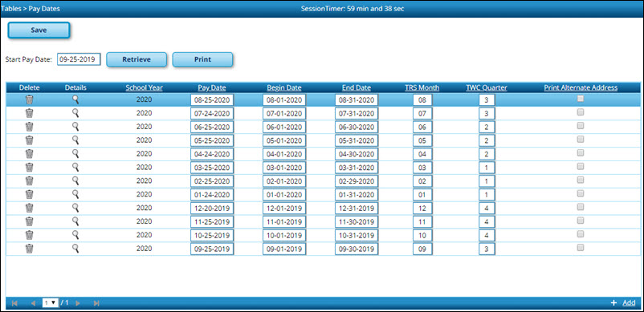644x312 pixels.
Task: Sort by TWC Quarter column header
Action: click(x=487, y=87)
